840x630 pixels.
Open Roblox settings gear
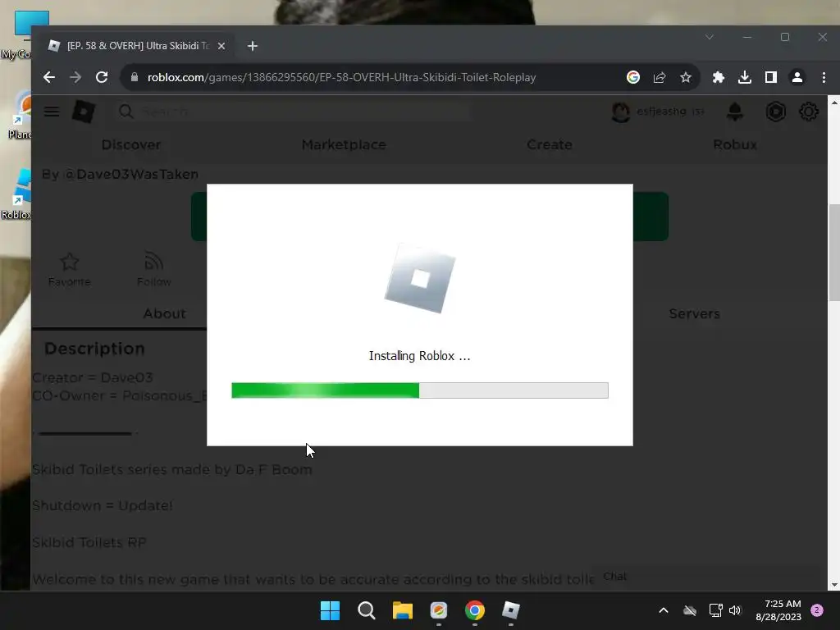tap(808, 112)
